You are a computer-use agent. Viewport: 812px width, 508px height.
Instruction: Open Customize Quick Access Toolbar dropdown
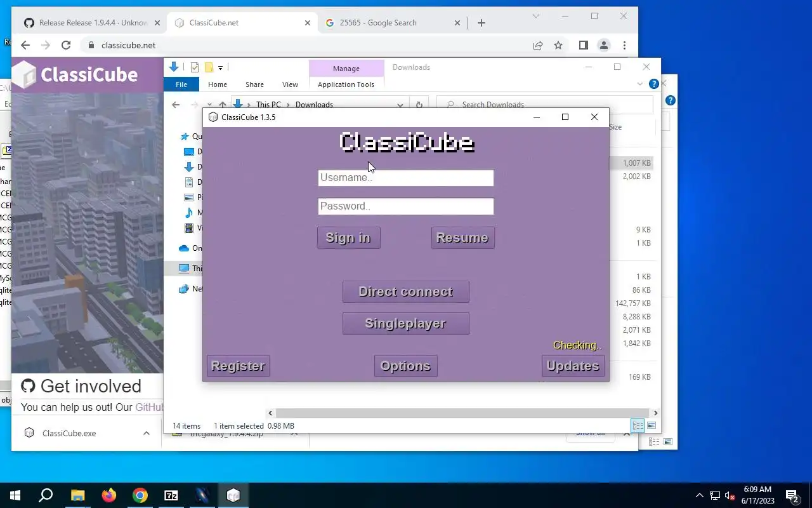tap(220, 67)
